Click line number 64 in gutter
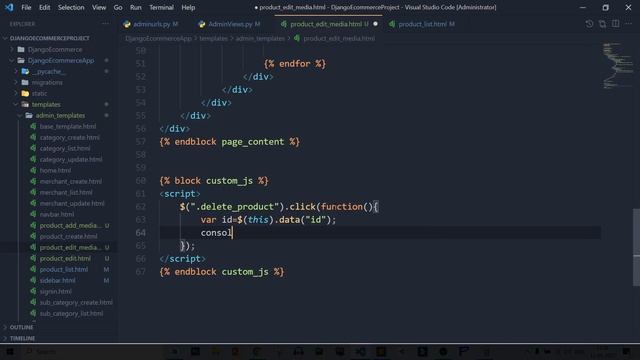The height and width of the screenshot is (360, 640). pyautogui.click(x=140, y=233)
